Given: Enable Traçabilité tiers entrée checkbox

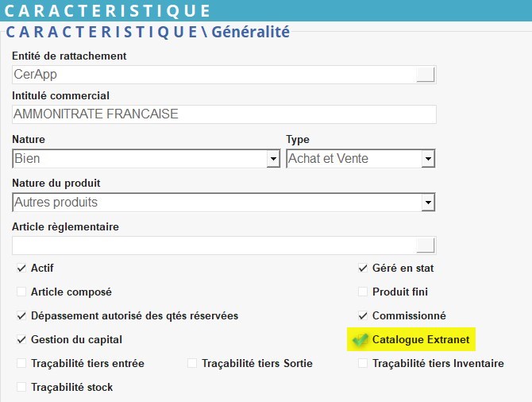Looking at the screenshot, I should [x=21, y=364].
